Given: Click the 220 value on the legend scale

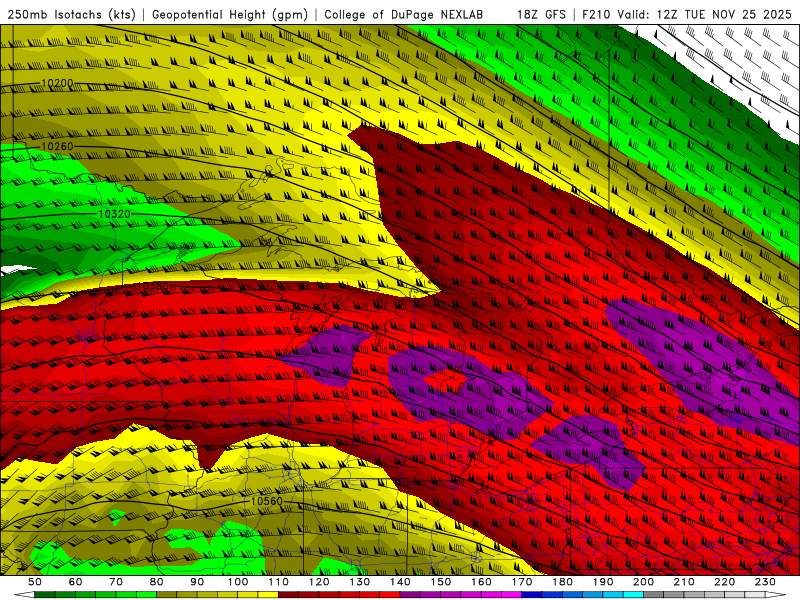Looking at the screenshot, I should (725, 582).
